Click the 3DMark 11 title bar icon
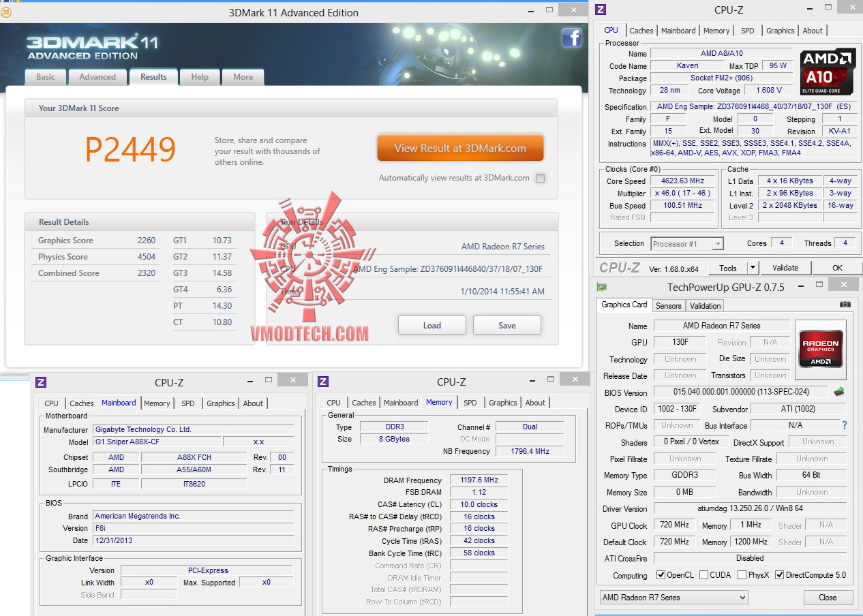Image resolution: width=863 pixels, height=616 pixels. tap(6, 12)
